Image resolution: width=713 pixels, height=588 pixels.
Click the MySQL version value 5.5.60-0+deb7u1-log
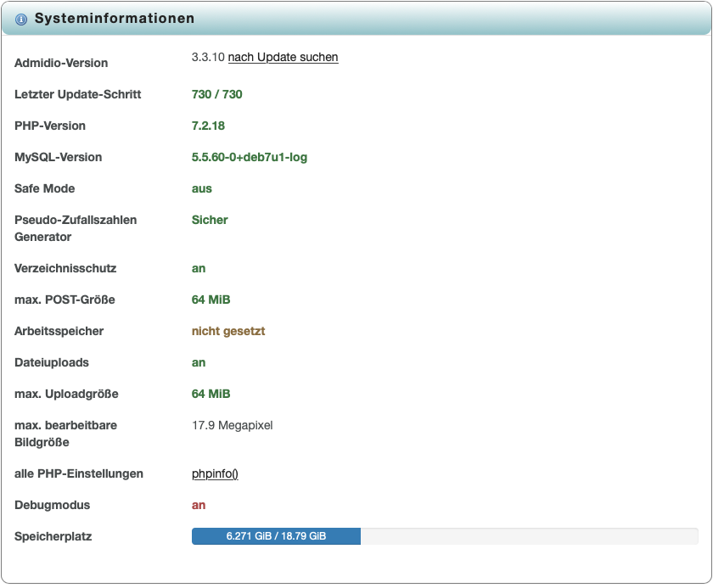(249, 157)
